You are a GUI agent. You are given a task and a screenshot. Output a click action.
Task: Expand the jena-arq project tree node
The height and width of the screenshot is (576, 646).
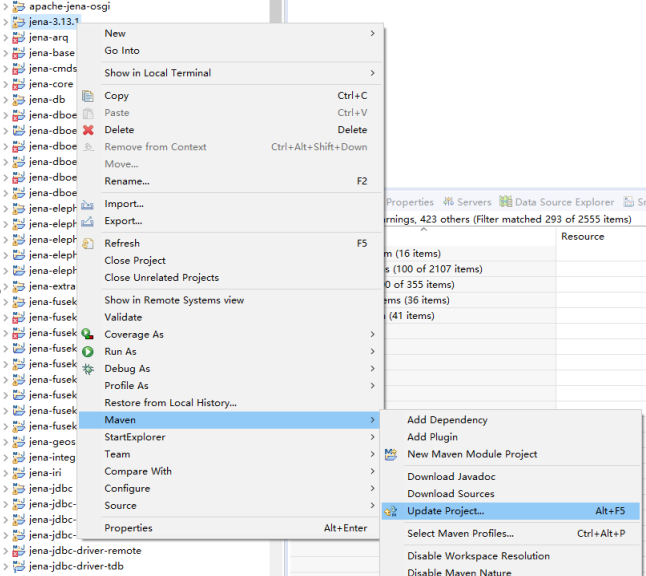[x=5, y=38]
